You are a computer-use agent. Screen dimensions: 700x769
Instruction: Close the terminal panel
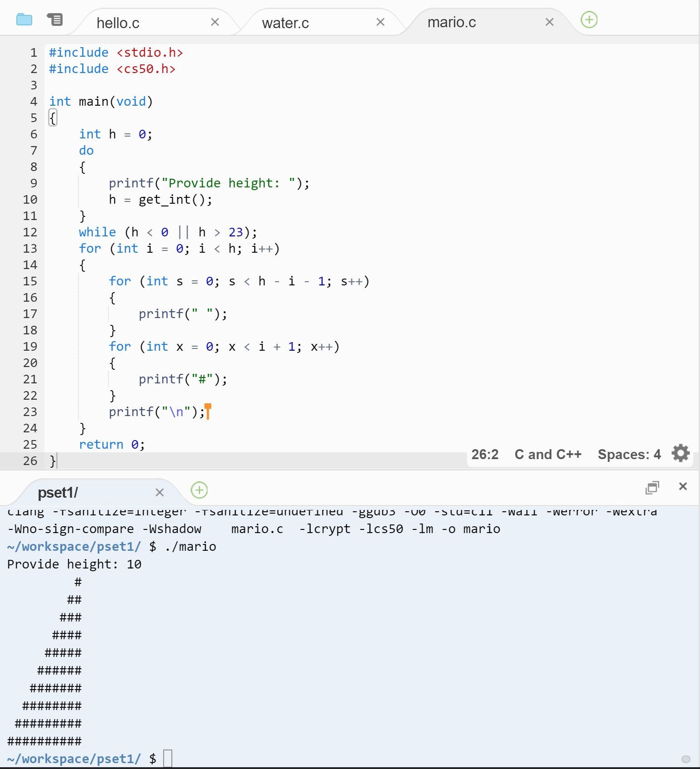point(683,486)
